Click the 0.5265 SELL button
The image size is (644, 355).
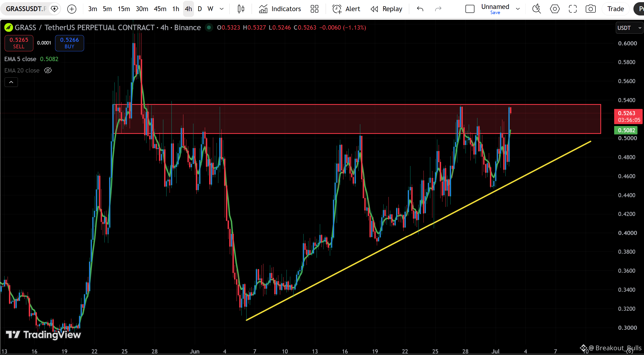click(19, 43)
